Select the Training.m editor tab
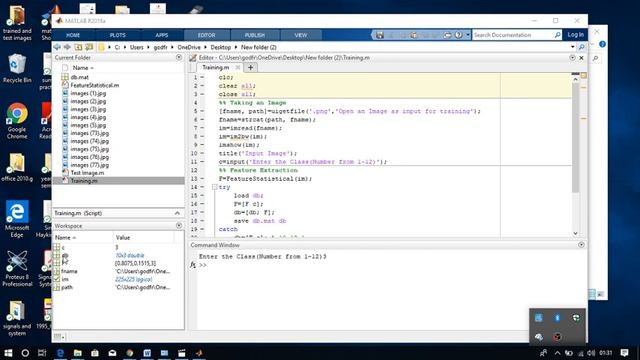The width and height of the screenshot is (640, 360). (216, 67)
